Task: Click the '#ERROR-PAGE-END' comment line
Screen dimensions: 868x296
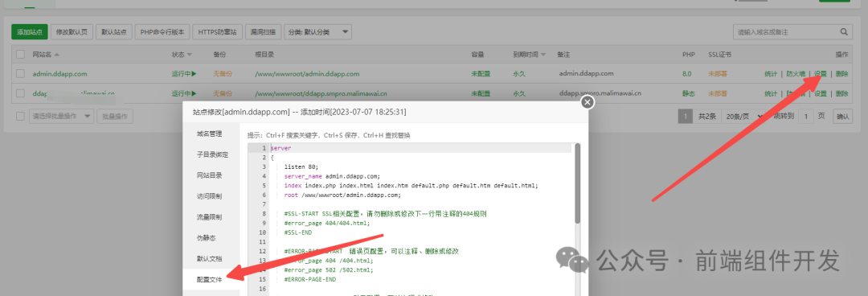Action: (310, 279)
